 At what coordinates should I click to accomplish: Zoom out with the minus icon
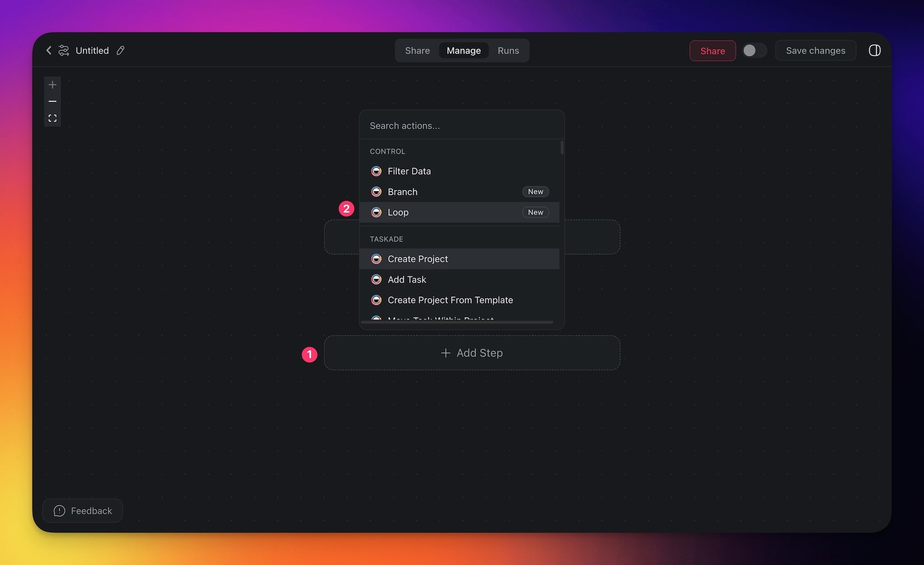(x=52, y=102)
